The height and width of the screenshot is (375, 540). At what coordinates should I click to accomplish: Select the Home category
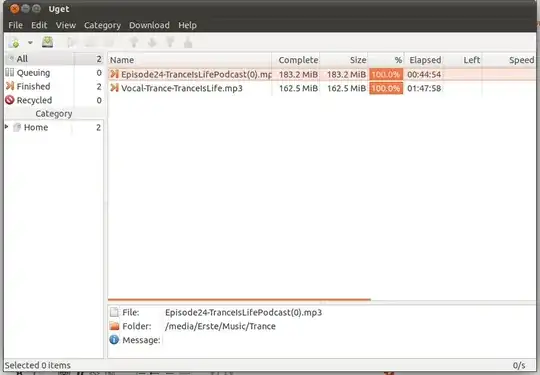pyautogui.click(x=36, y=127)
